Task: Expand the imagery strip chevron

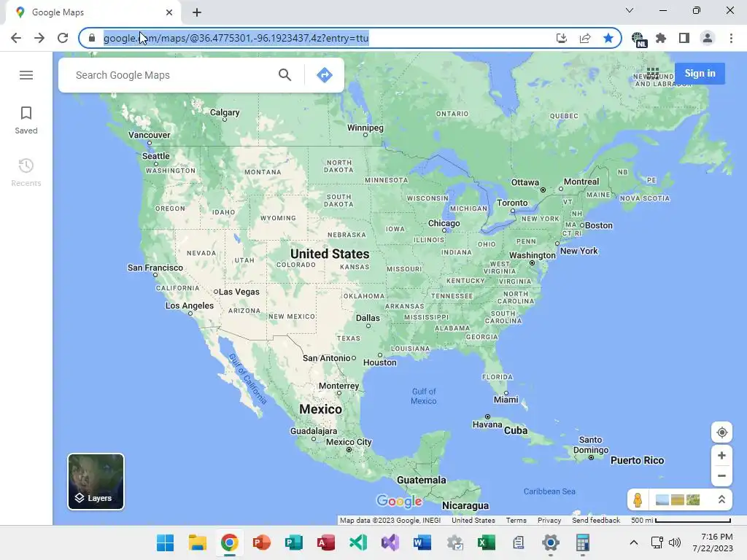Action: point(721,499)
